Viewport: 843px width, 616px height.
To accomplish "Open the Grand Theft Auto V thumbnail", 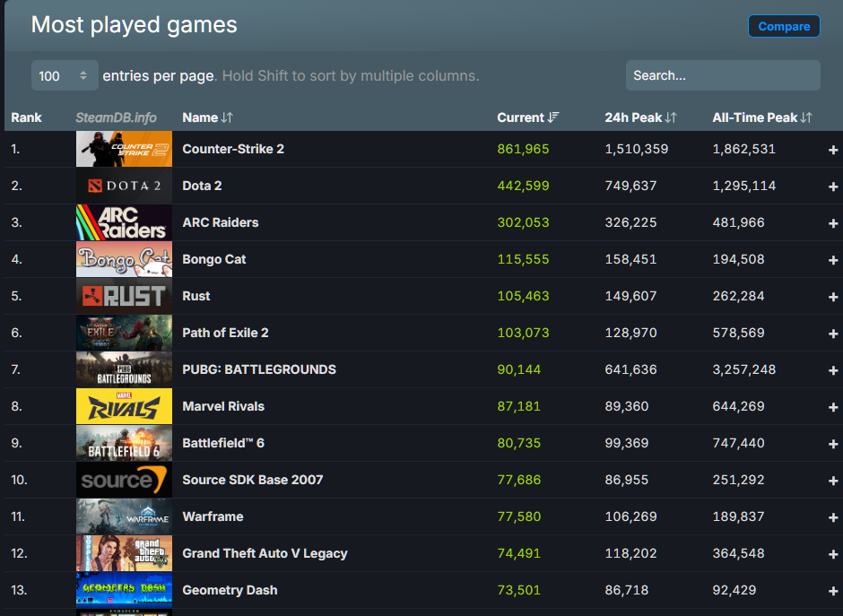I will [124, 553].
